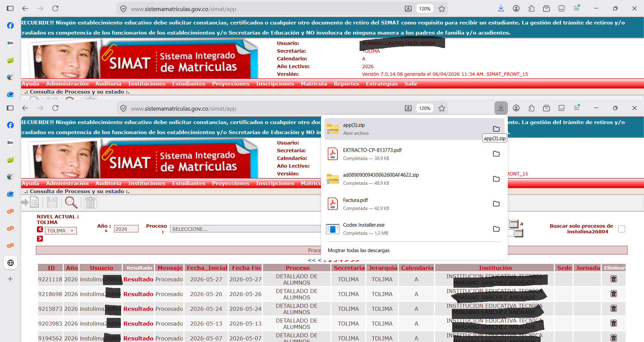Open the Resultado link for process 9203983
The image size is (644, 342).
[x=138, y=324]
